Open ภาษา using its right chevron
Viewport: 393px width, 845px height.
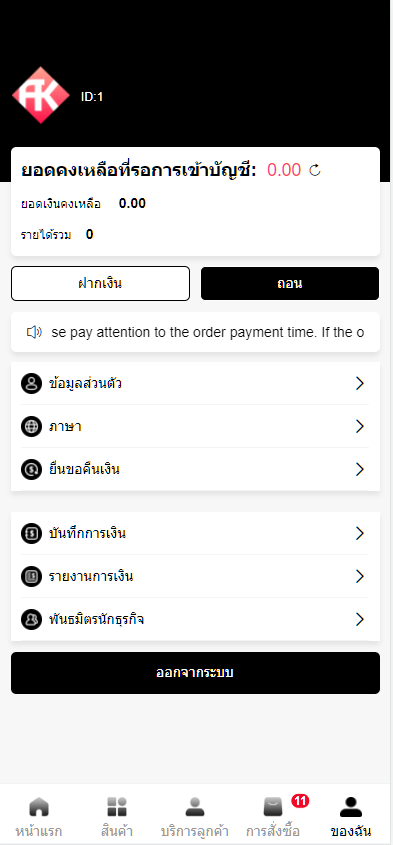360,426
